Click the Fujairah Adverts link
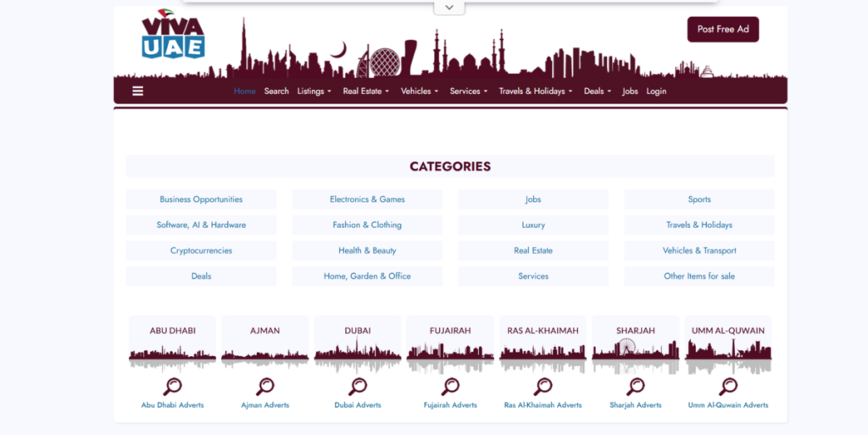 tap(450, 405)
